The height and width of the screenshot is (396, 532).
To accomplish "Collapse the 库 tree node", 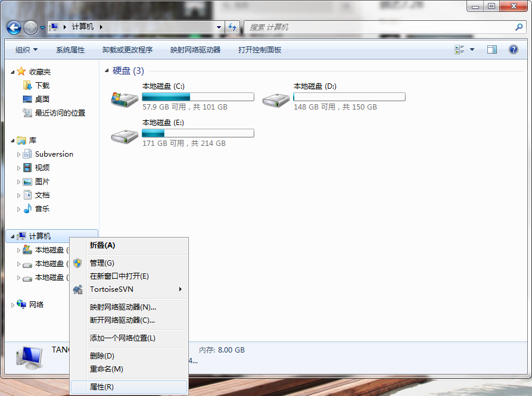I will tap(13, 141).
